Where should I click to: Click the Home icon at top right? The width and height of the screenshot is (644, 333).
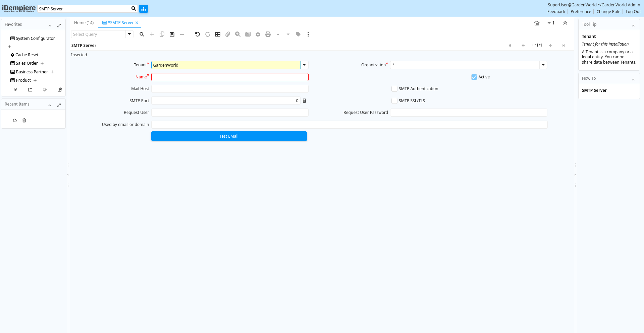tap(537, 23)
